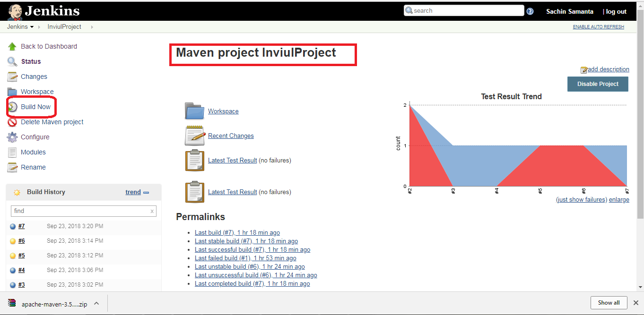644x315 pixels.
Task: Open the Last build (#7) permalink
Action: tap(237, 233)
